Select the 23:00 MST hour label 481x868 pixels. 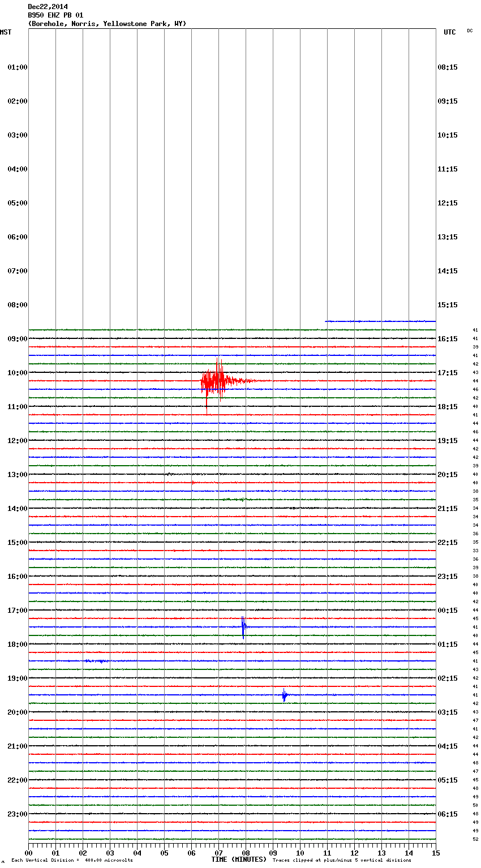click(x=18, y=814)
